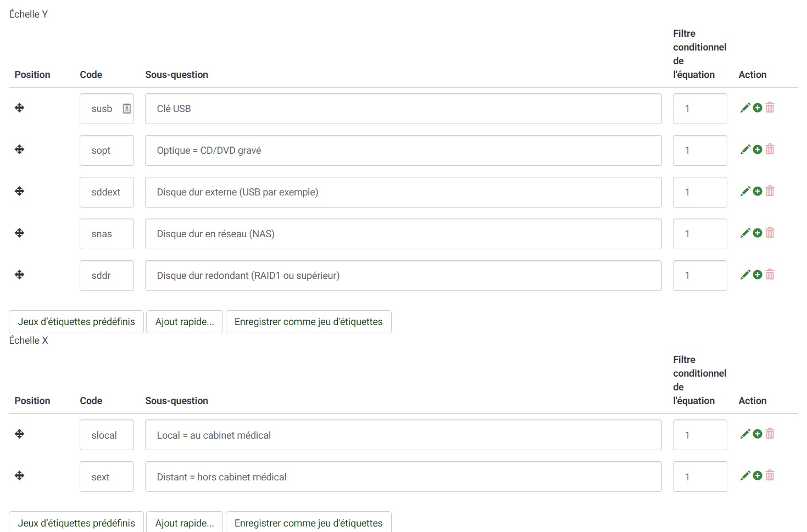Click the Local = au cabinet médical text field
807x532 pixels.
[403, 435]
